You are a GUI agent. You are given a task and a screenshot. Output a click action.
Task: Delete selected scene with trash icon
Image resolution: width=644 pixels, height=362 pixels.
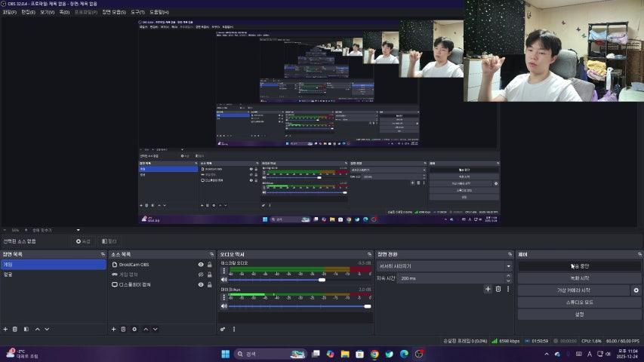15,329
